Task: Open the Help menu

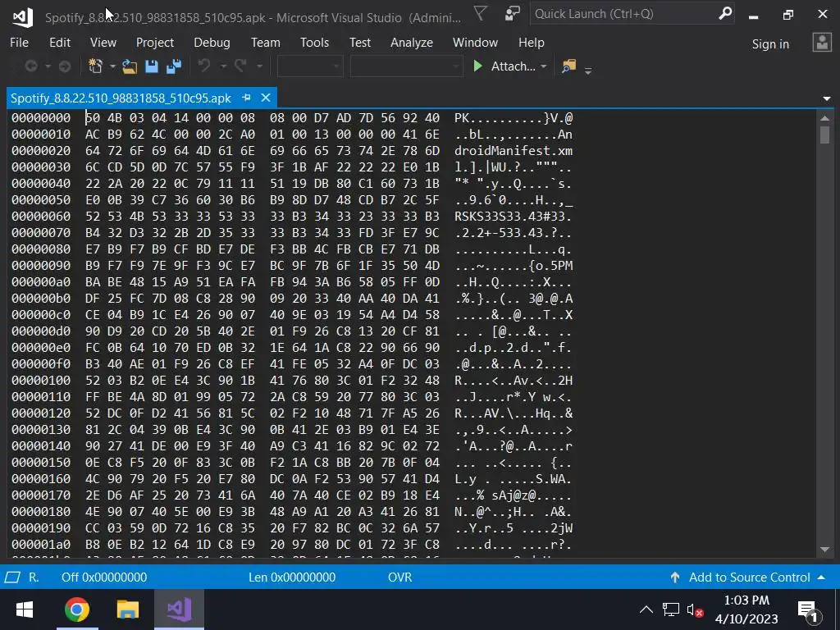Action: point(531,43)
